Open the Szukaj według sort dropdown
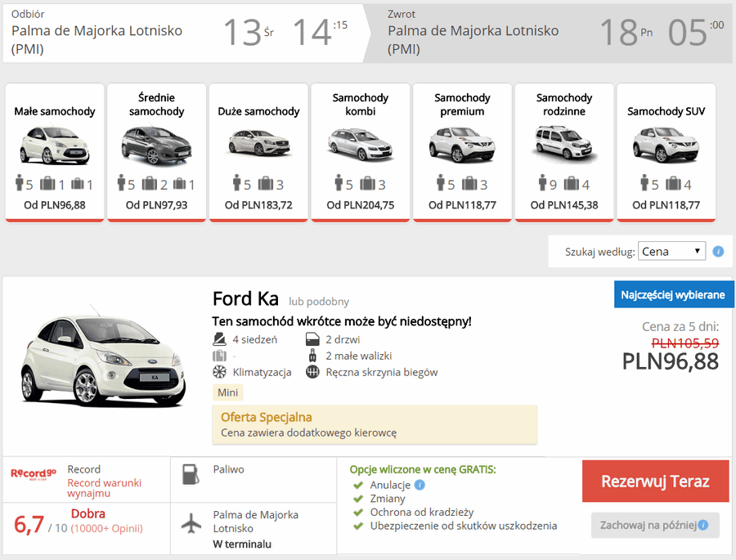Image resolution: width=736 pixels, height=560 pixels. pos(671,251)
